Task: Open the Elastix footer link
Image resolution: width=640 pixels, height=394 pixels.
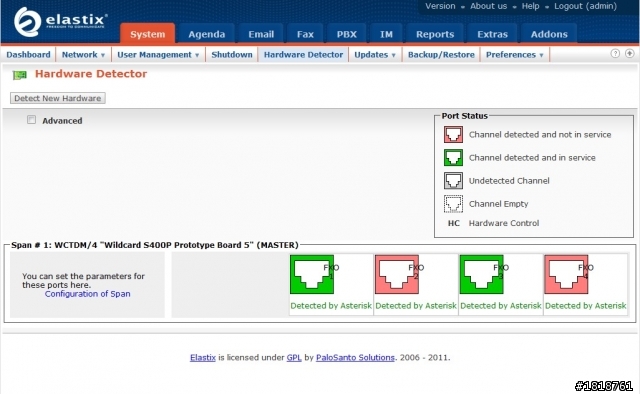Action: point(202,358)
